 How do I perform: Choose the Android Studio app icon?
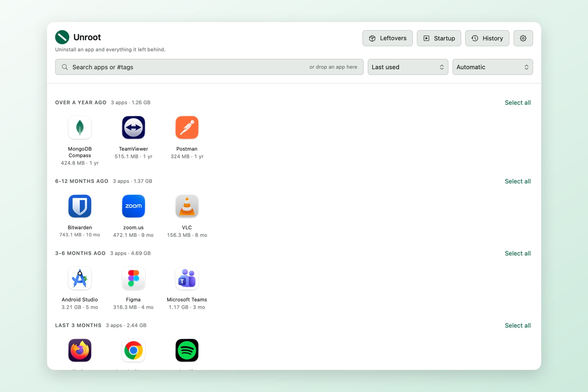coord(80,278)
